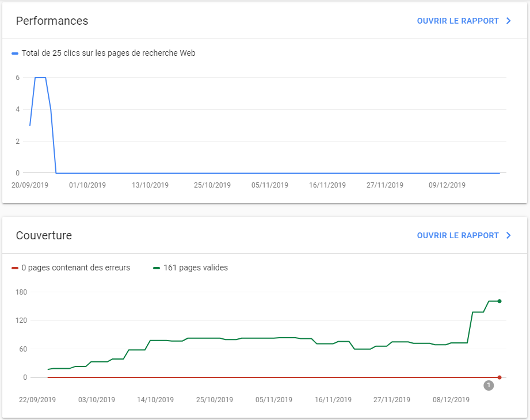The image size is (530, 420).
Task: Select the "0 pages contenant des erreurs" label
Action: 75,268
